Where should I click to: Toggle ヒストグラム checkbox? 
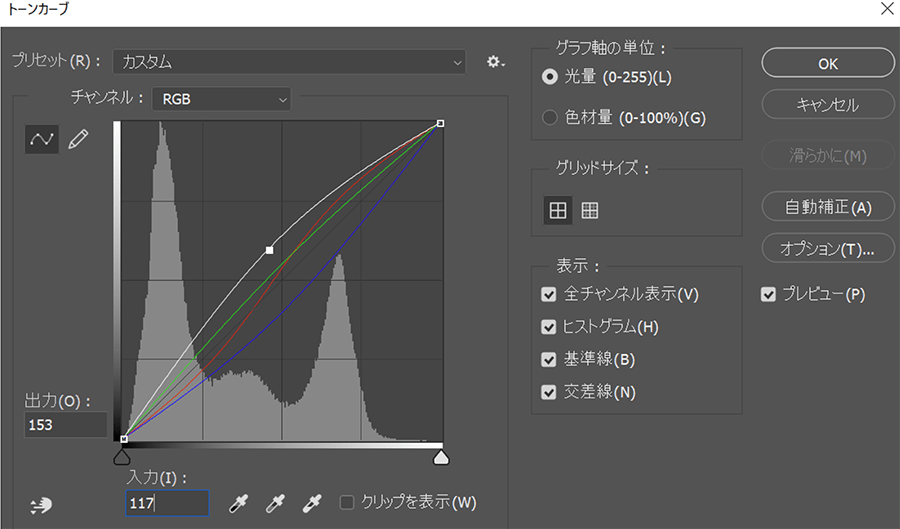[x=549, y=327]
